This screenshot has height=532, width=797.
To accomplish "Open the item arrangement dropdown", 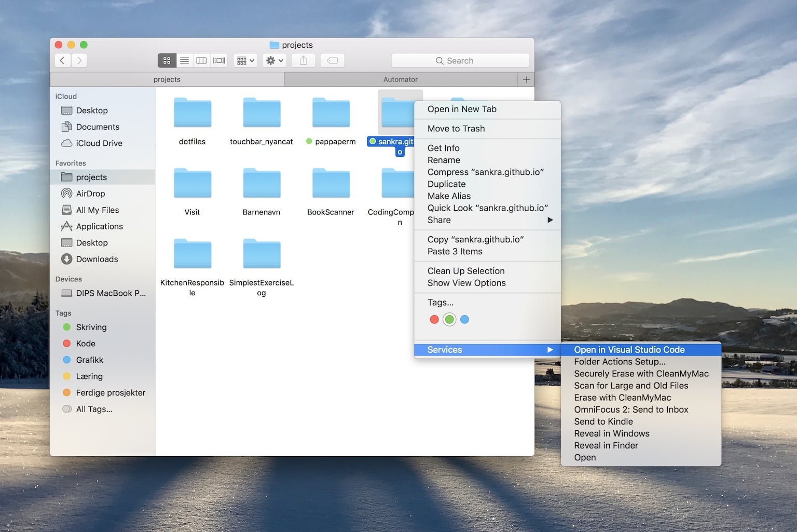I will click(x=245, y=60).
